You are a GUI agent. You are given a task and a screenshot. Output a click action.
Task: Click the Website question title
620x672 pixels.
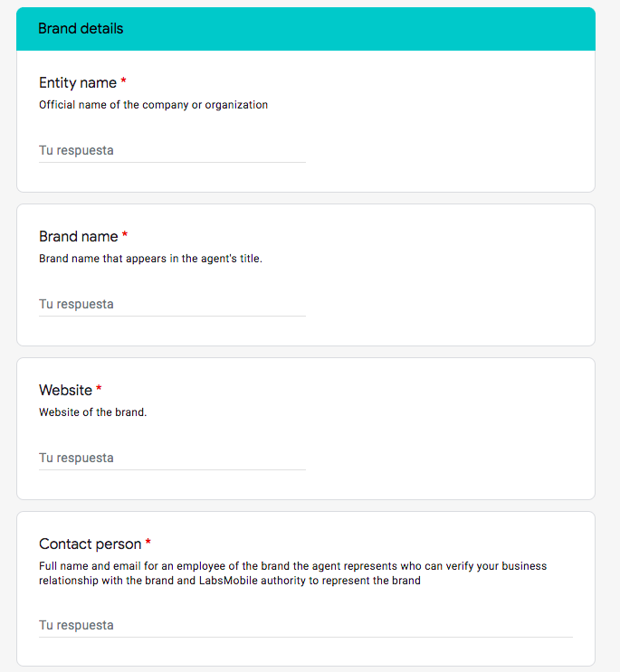pyautogui.click(x=65, y=391)
